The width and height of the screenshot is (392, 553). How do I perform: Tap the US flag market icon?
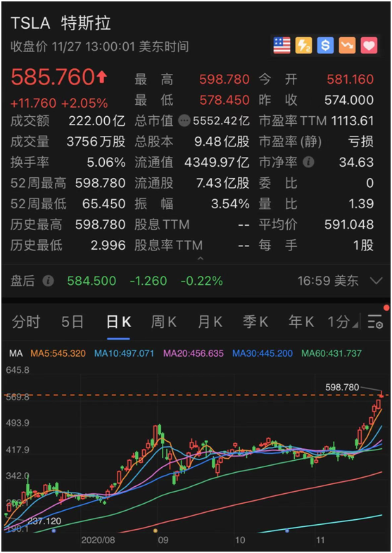282,46
